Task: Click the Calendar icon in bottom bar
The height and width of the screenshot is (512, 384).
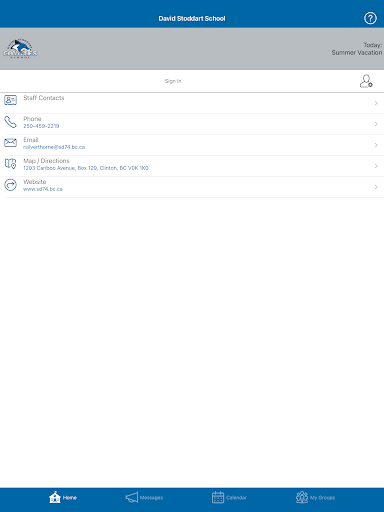Action: pyautogui.click(x=218, y=497)
